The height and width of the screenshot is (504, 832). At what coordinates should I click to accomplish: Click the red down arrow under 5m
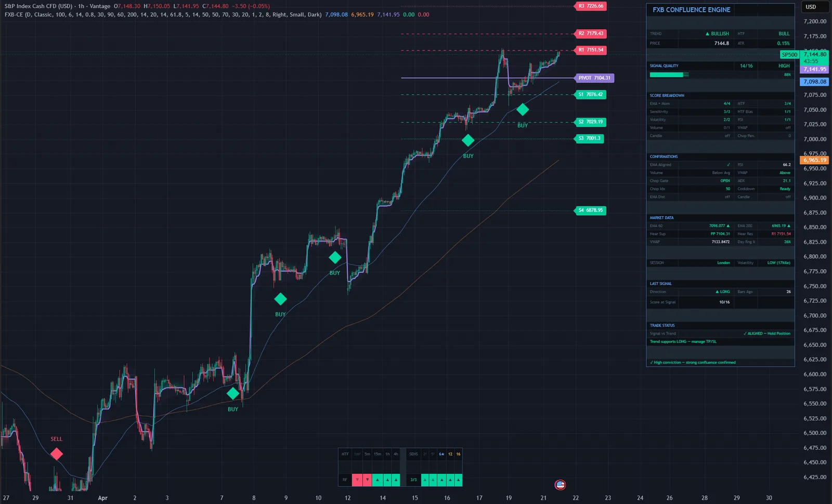point(367,480)
